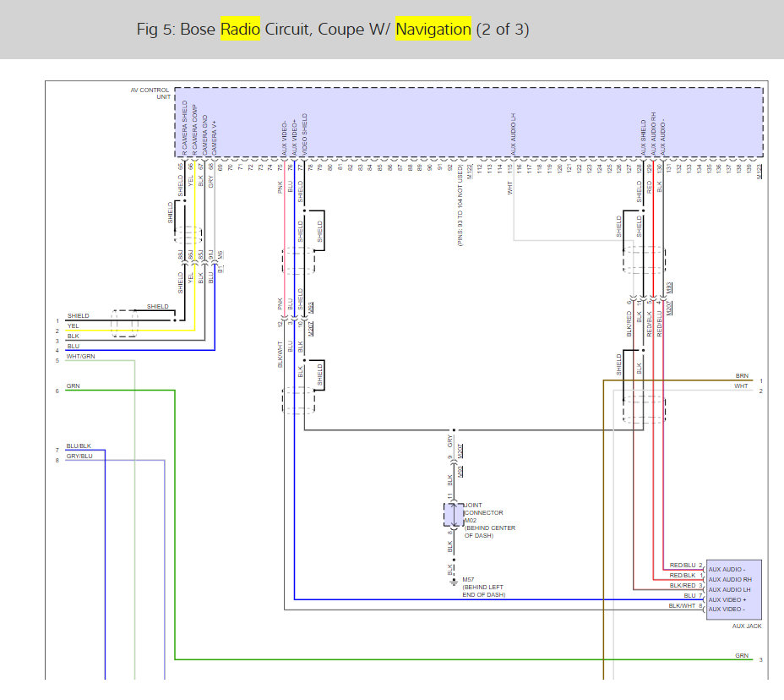This screenshot has width=784, height=700.
Task: Click the M6 connector label
Action: tap(220, 254)
